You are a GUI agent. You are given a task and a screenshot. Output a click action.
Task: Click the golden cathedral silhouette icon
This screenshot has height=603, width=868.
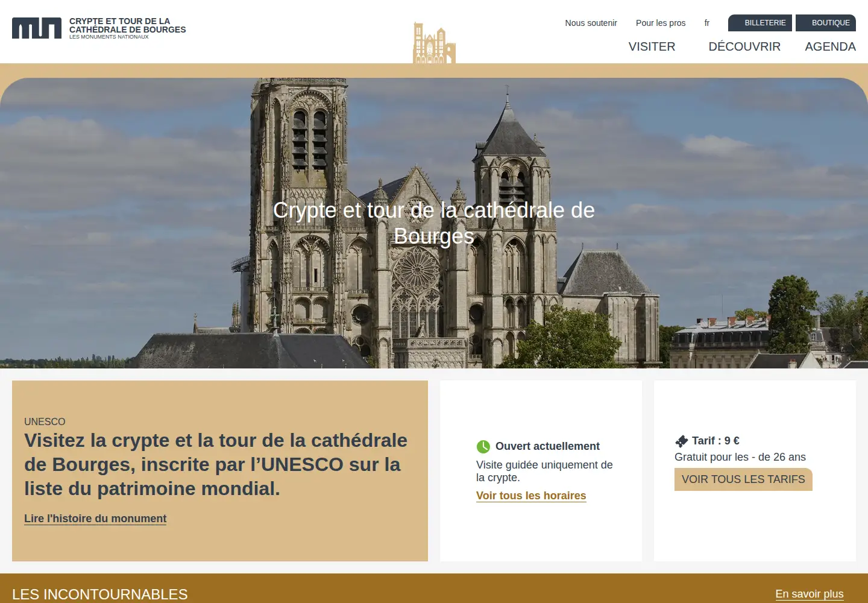point(434,43)
